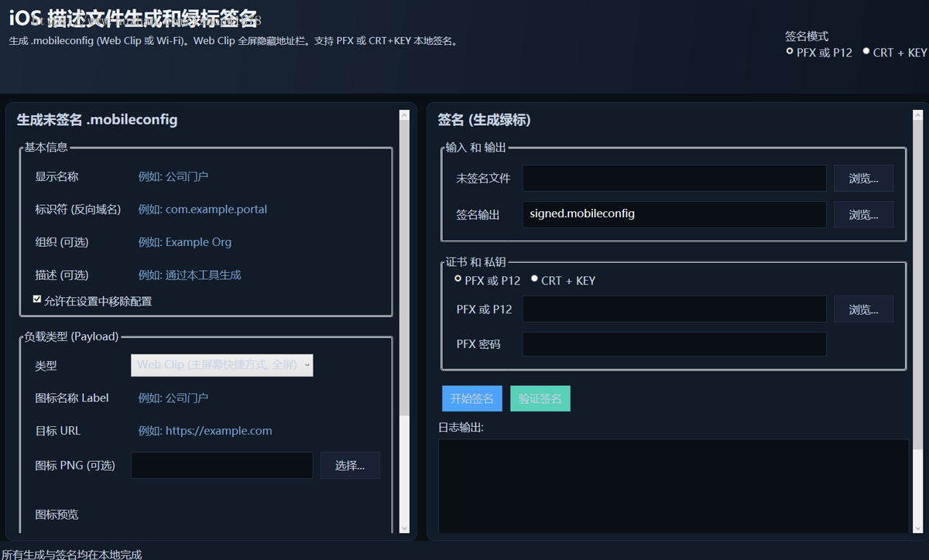This screenshot has width=929, height=560.
Task: Browse for the PFX 或 P12 file
Action: point(863,309)
